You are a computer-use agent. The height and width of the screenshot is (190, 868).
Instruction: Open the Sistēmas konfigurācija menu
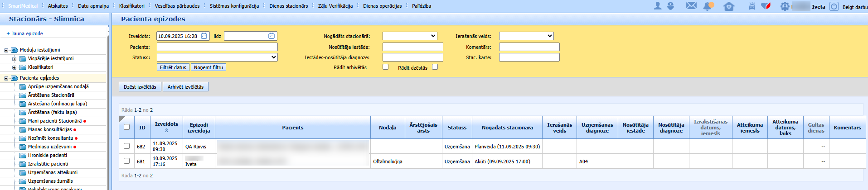234,6
